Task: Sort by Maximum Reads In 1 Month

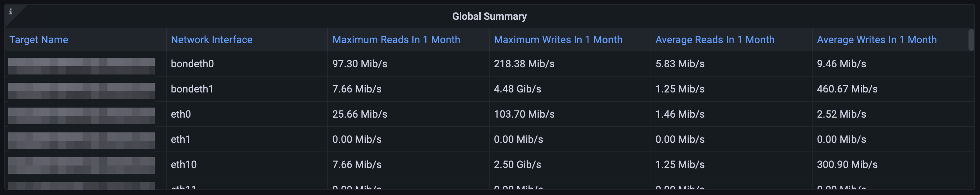Action: coord(396,40)
